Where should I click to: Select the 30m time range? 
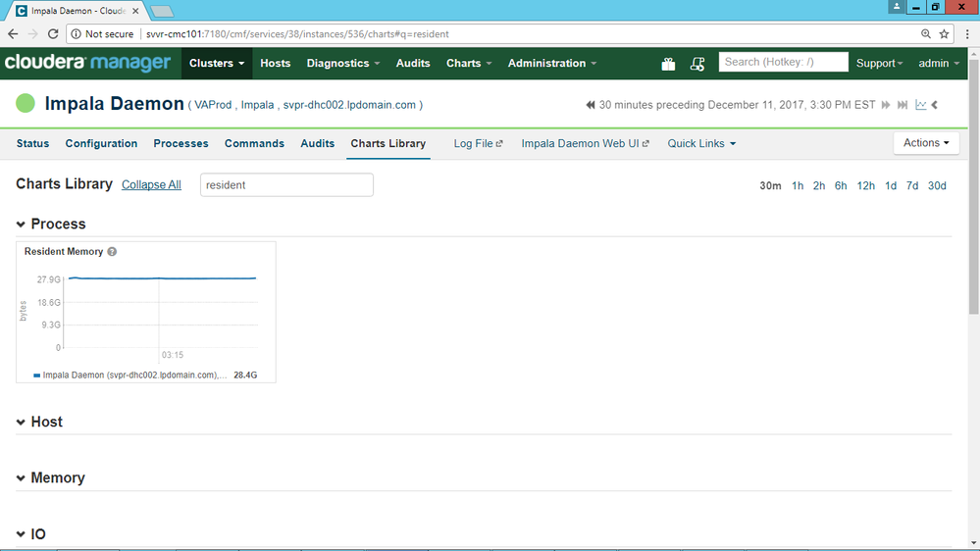pos(770,185)
